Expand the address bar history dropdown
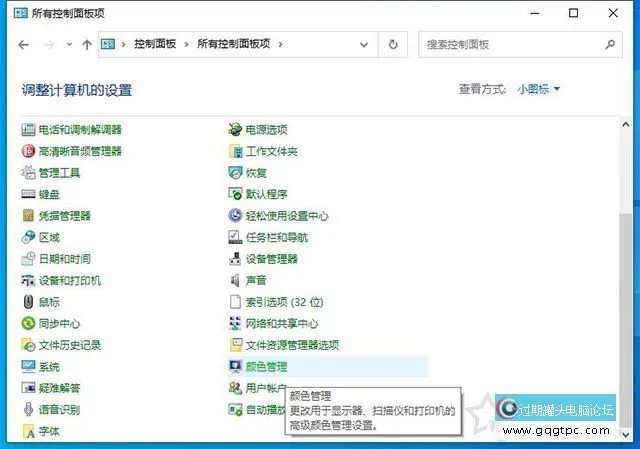Image resolution: width=640 pixels, height=449 pixels. (x=364, y=44)
